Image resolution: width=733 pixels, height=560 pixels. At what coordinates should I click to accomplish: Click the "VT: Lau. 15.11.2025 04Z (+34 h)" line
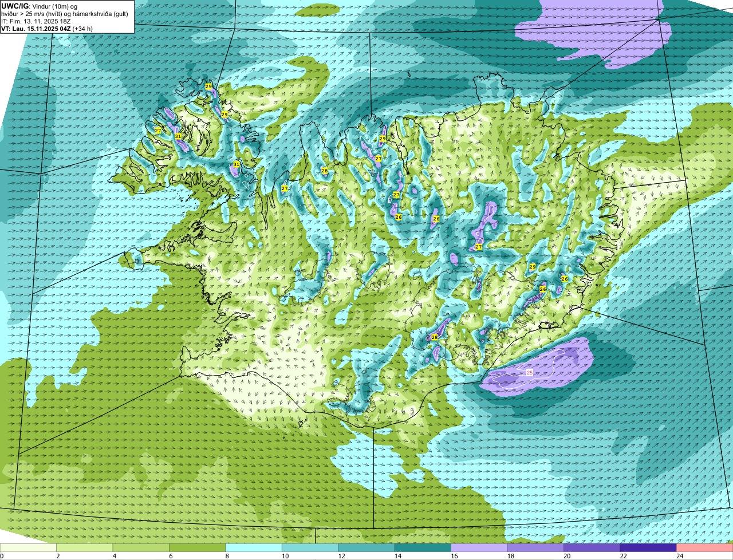47,28
